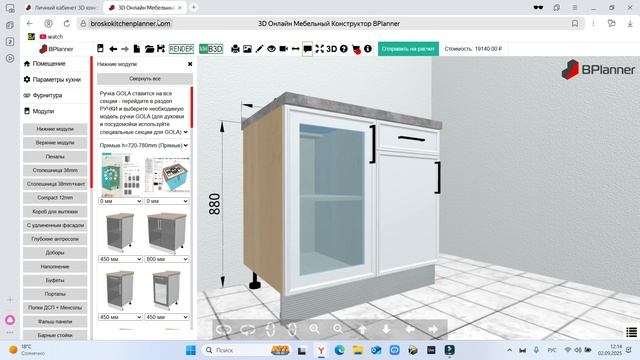Click the second orbit rotate control
The width and height of the screenshot is (640, 360).
click(248, 329)
